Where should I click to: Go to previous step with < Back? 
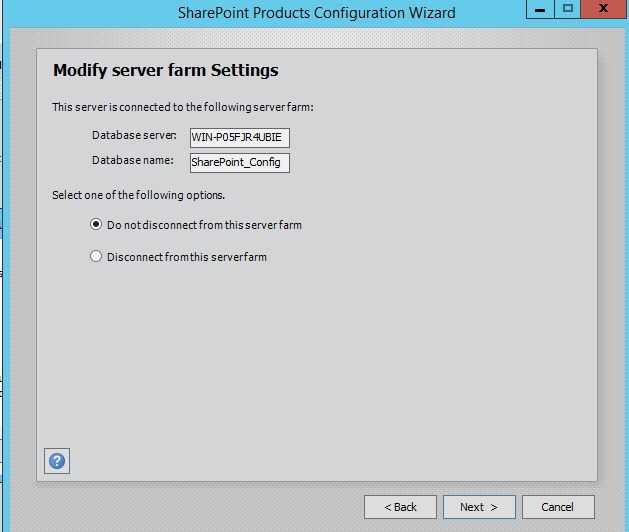(x=400, y=507)
